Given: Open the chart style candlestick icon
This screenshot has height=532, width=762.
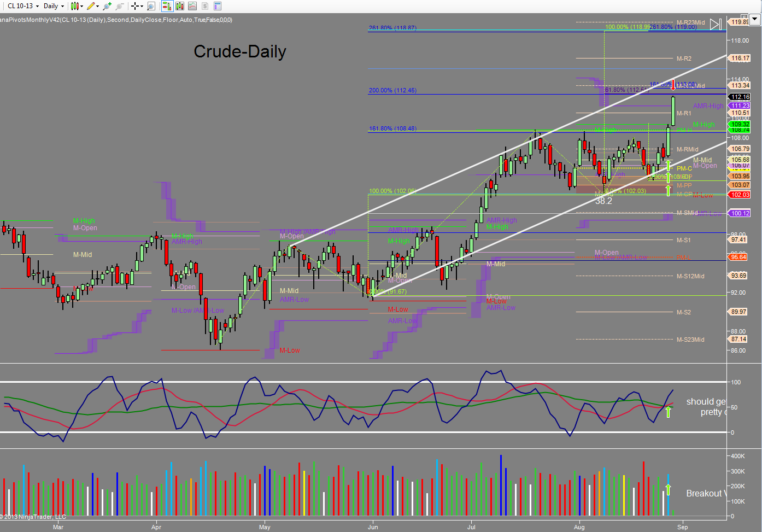Looking at the screenshot, I should tap(75, 6).
